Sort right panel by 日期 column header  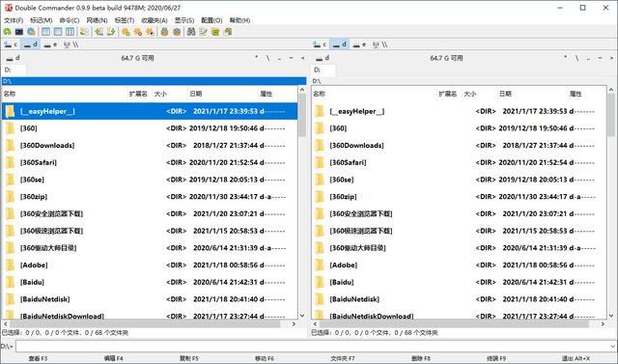point(532,94)
